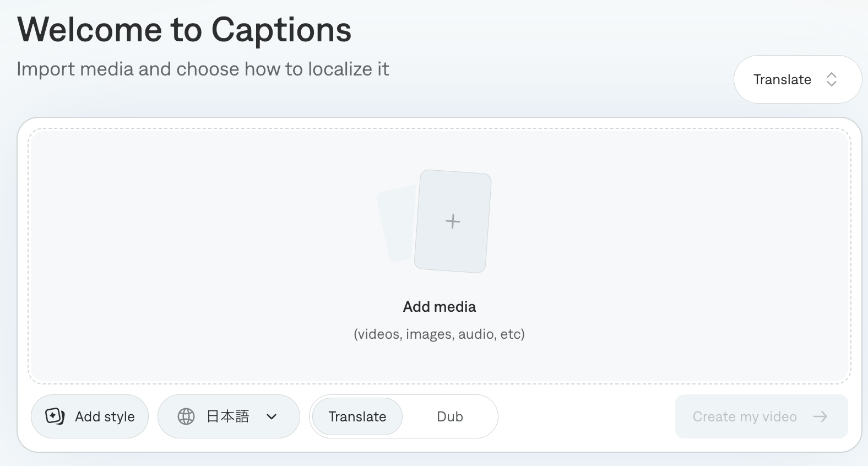Click the Create my video button

click(x=761, y=416)
